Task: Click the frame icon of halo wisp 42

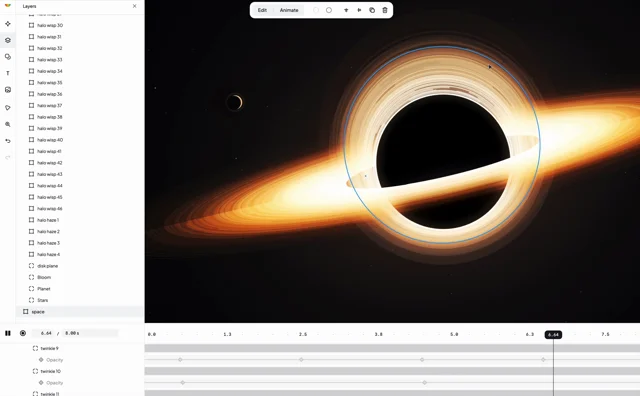Action: click(31, 162)
